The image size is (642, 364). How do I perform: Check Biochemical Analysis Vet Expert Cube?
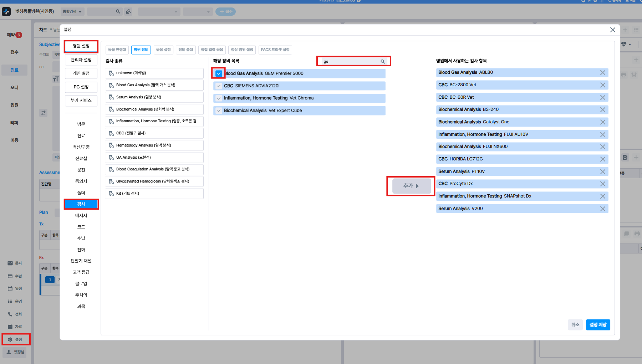pyautogui.click(x=219, y=111)
